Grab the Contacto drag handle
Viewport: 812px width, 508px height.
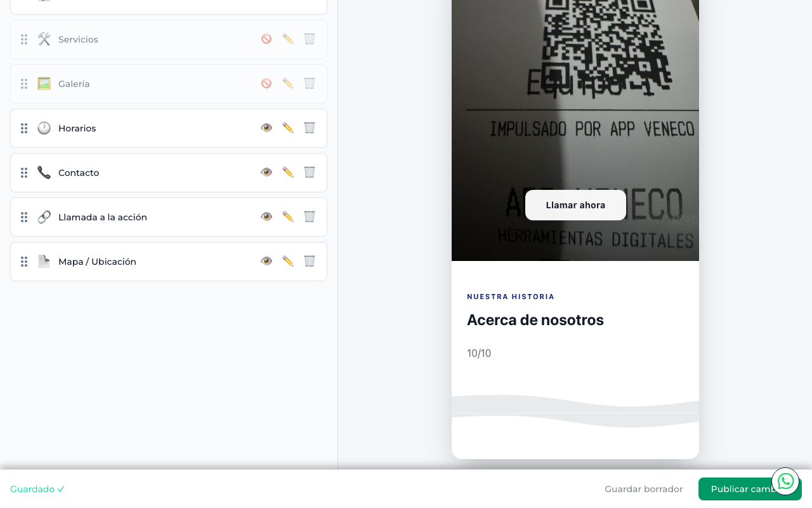[x=24, y=173]
